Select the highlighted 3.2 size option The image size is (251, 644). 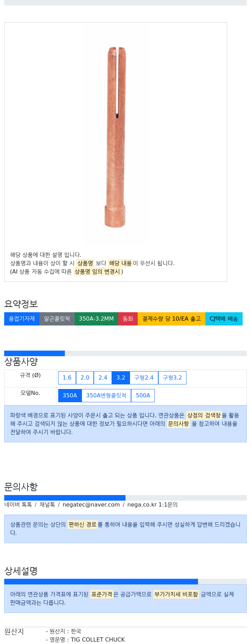pos(121,378)
